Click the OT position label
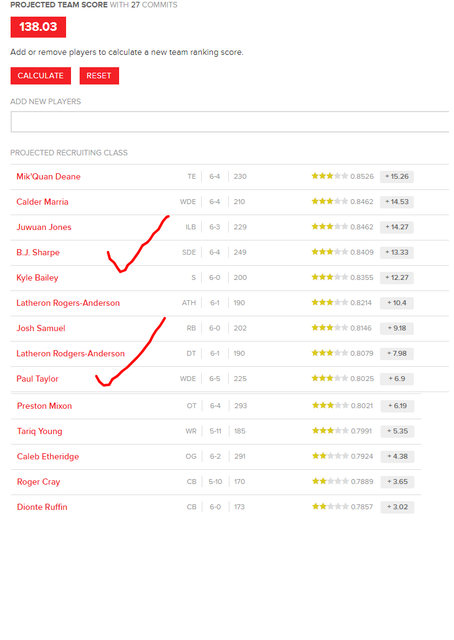 (x=191, y=406)
